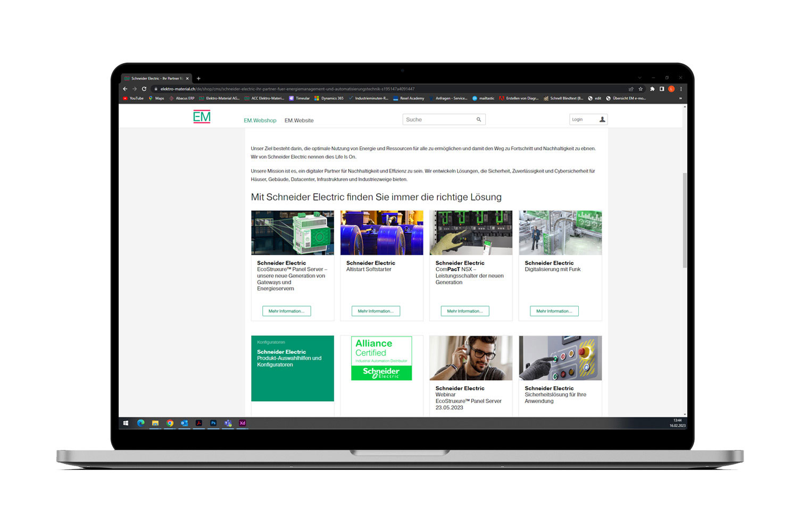Image resolution: width=798 pixels, height=532 pixels.
Task: Bookmark this page with the star icon
Action: coord(641,89)
